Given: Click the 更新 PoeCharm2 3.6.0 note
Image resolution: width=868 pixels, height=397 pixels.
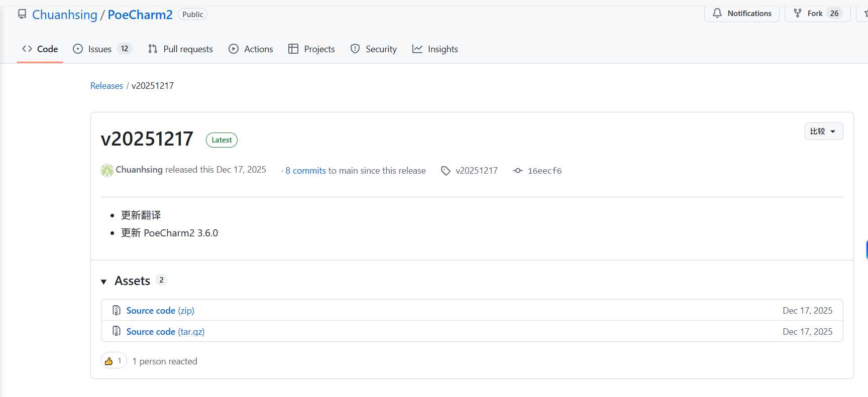Looking at the screenshot, I should pos(170,233).
